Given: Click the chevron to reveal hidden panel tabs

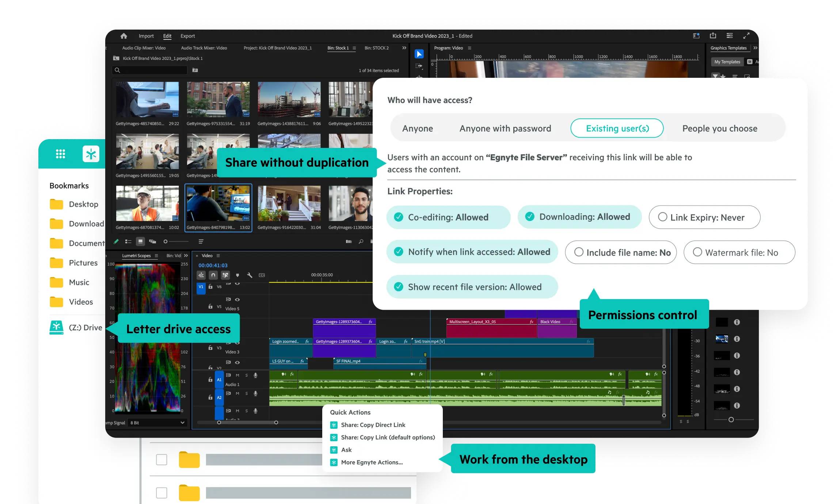Looking at the screenshot, I should (404, 48).
